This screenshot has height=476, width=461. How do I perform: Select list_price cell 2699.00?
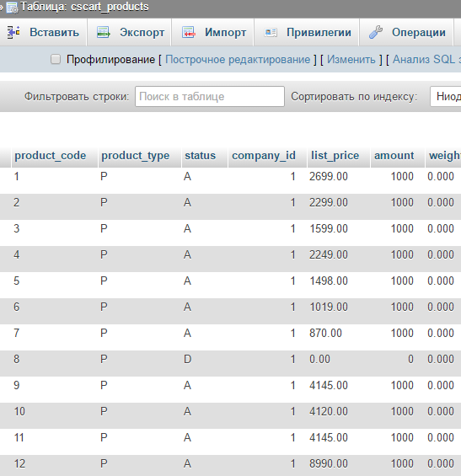pyautogui.click(x=329, y=176)
